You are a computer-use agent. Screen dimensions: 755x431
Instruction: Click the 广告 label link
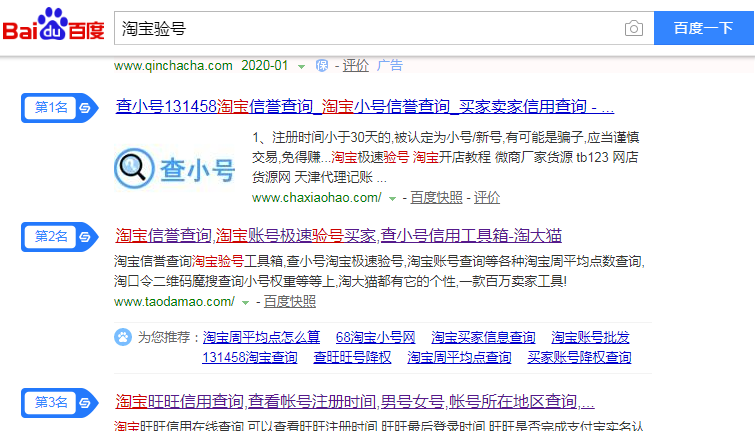click(x=390, y=65)
